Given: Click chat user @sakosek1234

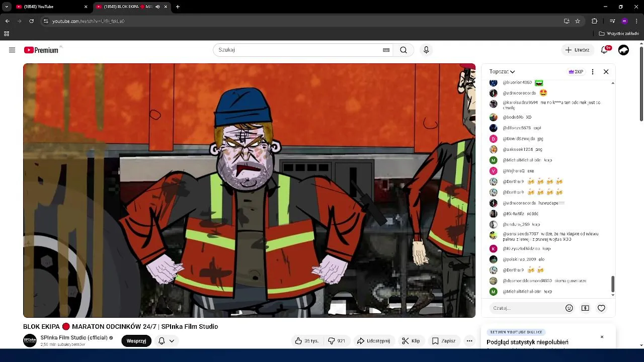Looking at the screenshot, I should [x=518, y=149].
